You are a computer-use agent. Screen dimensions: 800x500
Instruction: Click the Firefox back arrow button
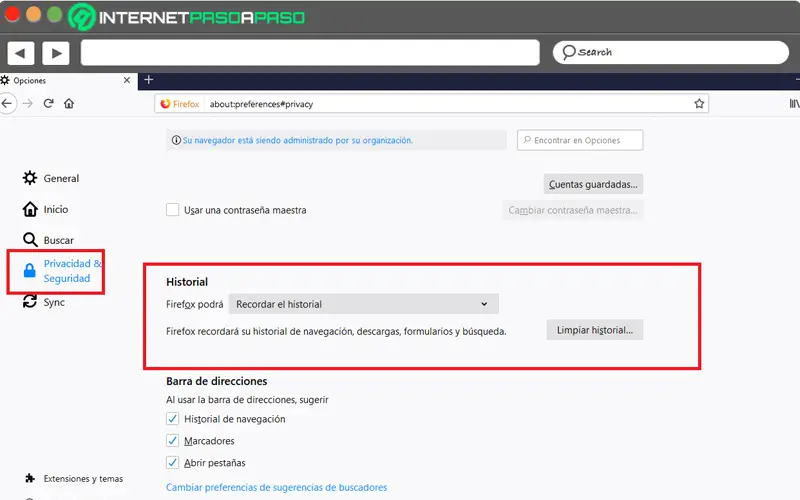click(x=7, y=104)
